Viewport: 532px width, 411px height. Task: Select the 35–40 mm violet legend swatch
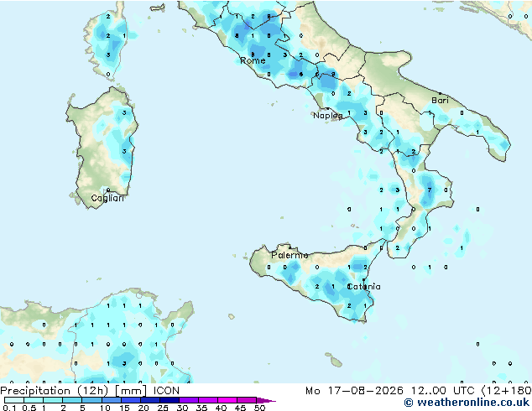(207, 400)
